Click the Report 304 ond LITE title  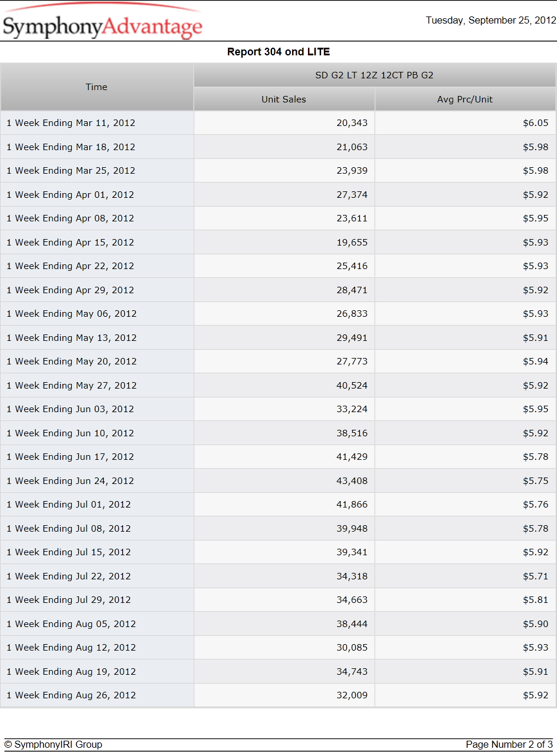(x=278, y=52)
